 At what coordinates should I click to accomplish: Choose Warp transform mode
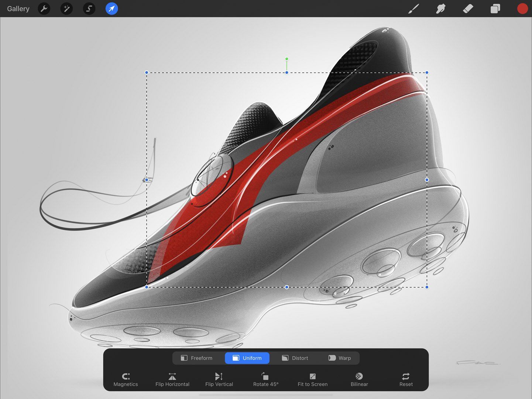340,358
